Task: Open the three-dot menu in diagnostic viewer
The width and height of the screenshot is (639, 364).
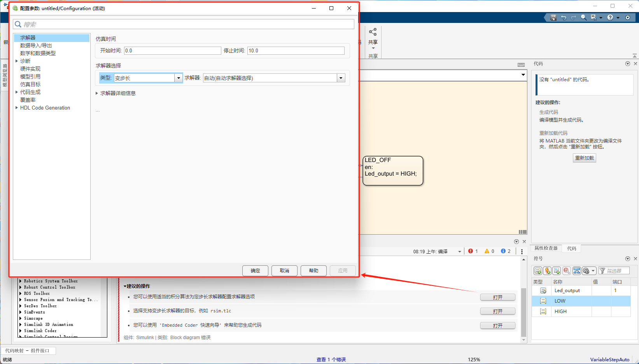Action: click(x=522, y=252)
